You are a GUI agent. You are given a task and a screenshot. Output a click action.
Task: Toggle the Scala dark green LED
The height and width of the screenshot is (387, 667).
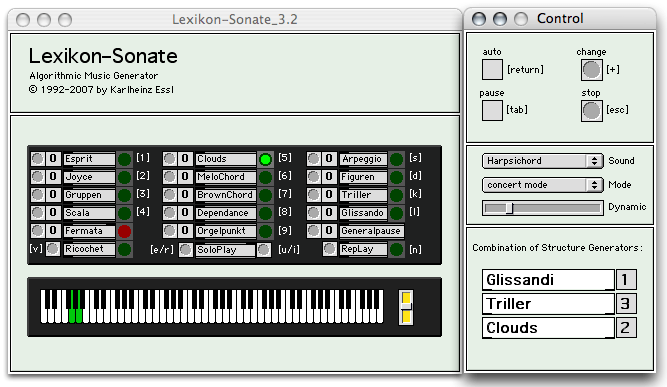coord(125,213)
